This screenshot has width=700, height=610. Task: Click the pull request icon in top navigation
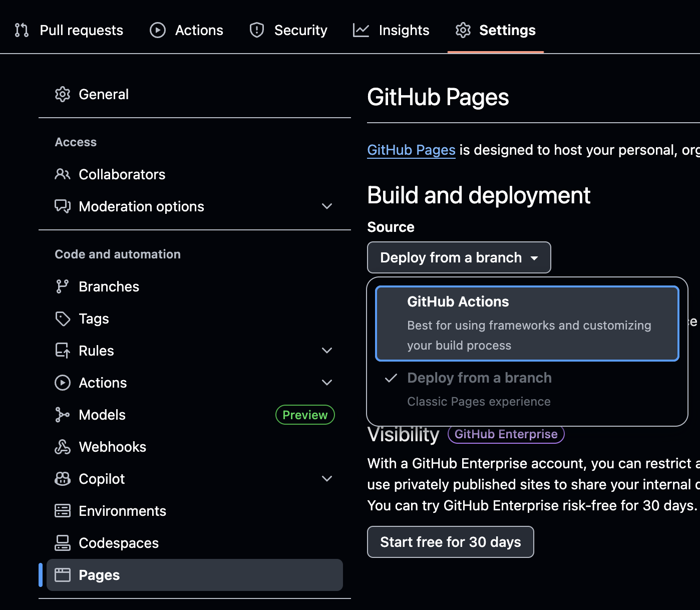click(22, 30)
